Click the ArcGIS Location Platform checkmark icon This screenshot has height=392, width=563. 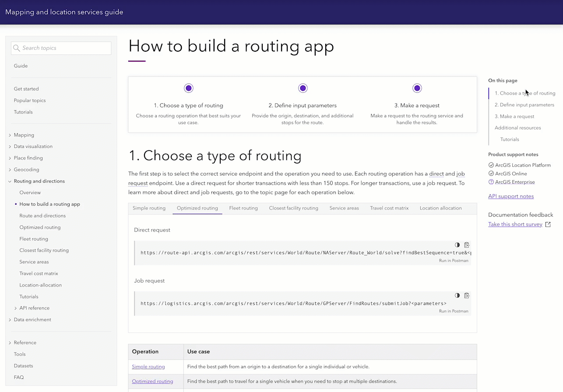491,165
